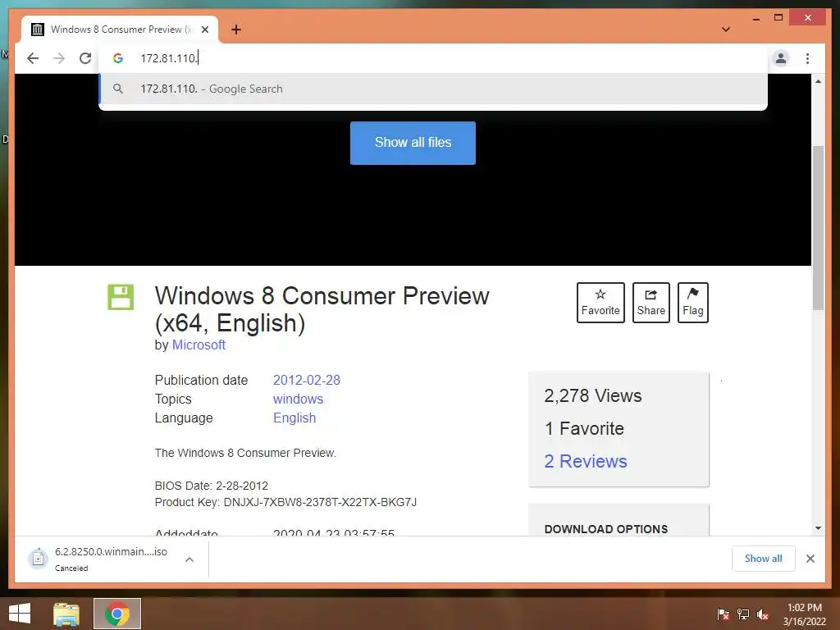Click the '2,278 Views' text
The height and width of the screenshot is (630, 840).
pyautogui.click(x=592, y=396)
